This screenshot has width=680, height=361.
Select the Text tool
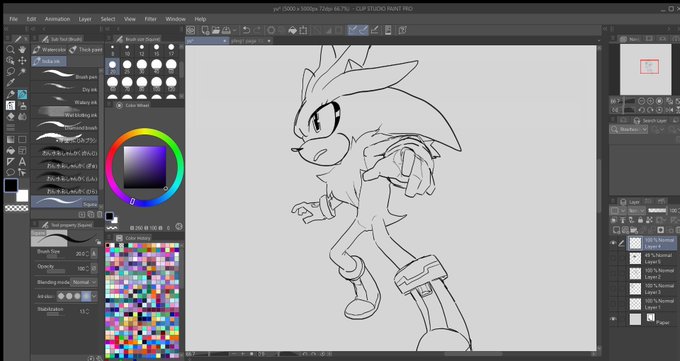22,162
